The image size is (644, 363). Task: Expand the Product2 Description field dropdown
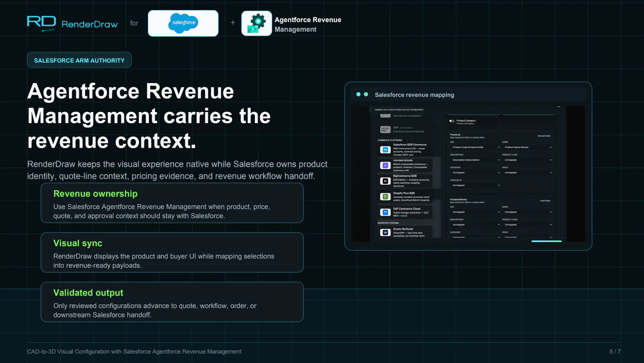[475, 160]
